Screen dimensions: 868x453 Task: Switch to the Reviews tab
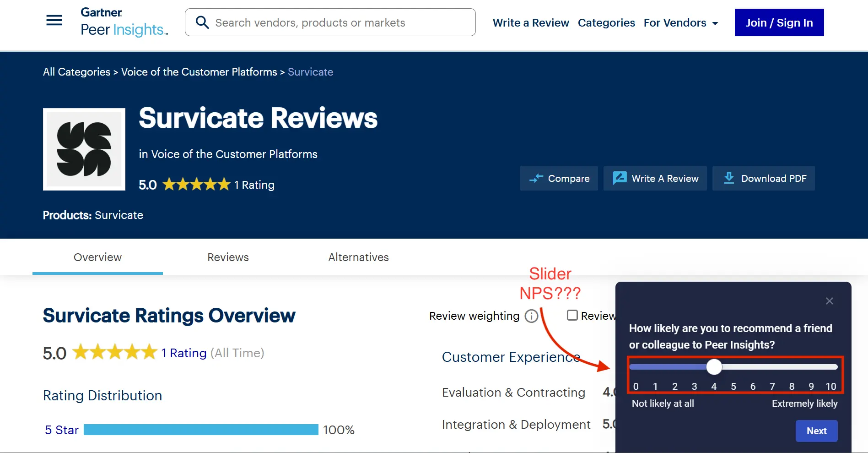(228, 257)
